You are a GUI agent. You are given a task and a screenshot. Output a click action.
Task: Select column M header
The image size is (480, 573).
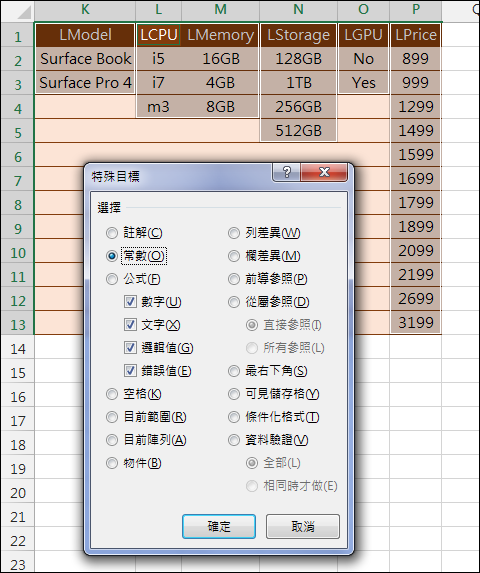(220, 10)
